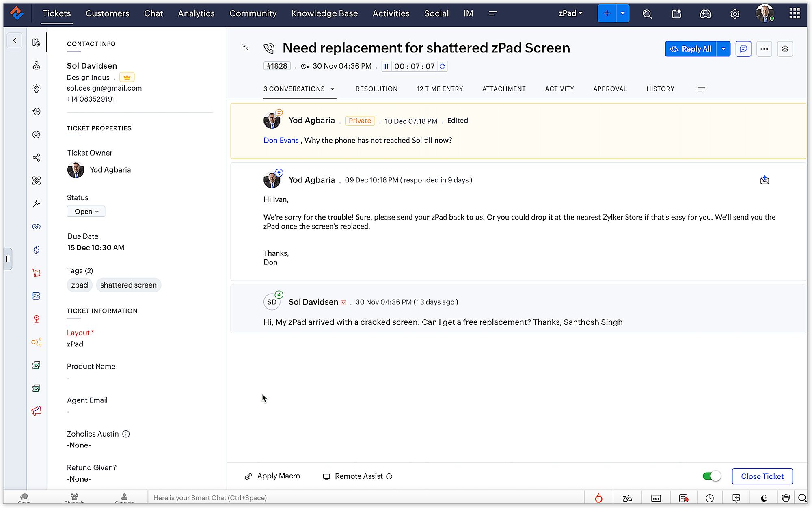The width and height of the screenshot is (812, 508).
Task: Collapse the left panel with back arrow
Action: [x=15, y=40]
